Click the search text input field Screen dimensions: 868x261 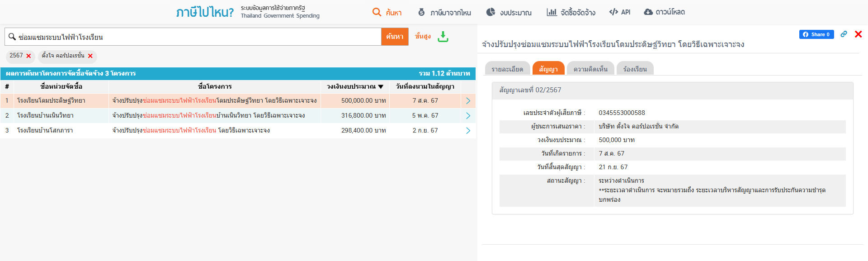tap(194, 37)
